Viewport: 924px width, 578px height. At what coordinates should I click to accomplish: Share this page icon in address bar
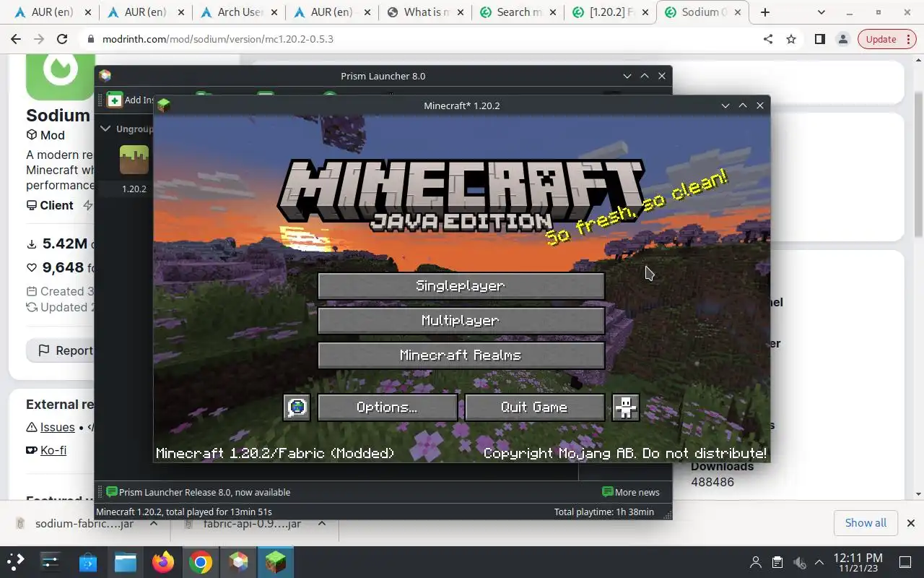768,39
